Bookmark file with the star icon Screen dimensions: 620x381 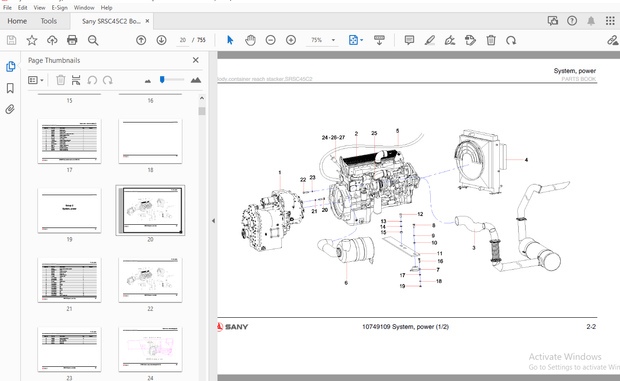tap(32, 40)
